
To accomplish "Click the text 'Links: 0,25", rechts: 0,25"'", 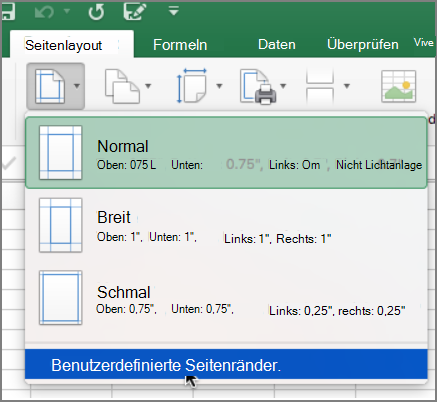I will coord(337,311).
